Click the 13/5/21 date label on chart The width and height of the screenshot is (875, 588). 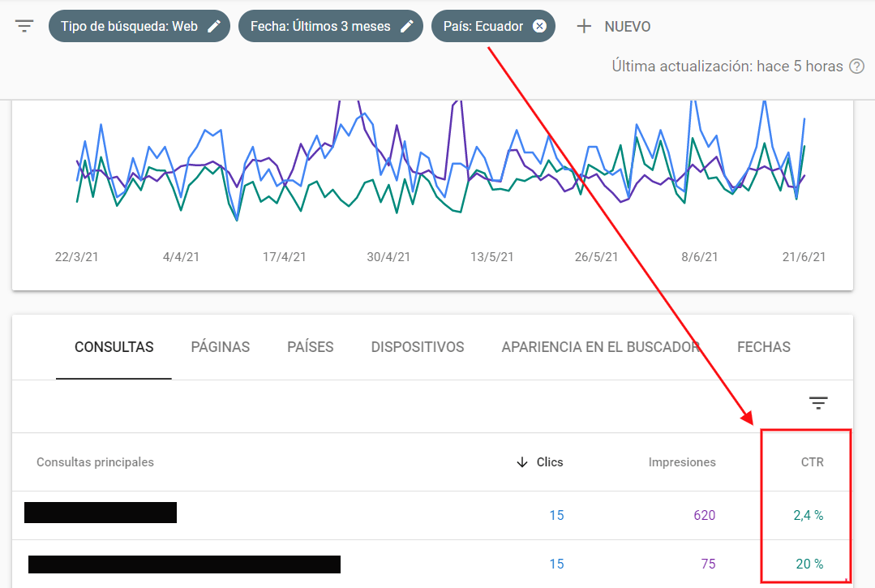click(491, 256)
